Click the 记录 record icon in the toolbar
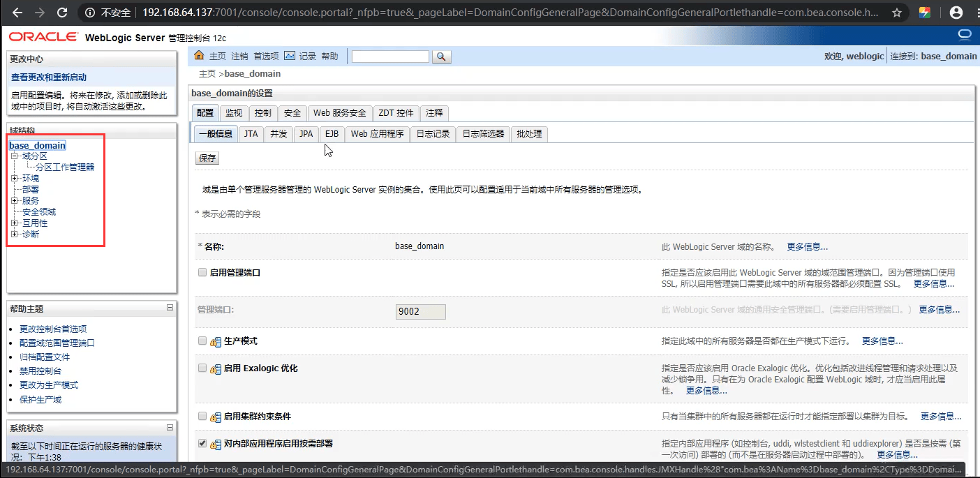The height and width of the screenshot is (478, 980). coord(290,56)
